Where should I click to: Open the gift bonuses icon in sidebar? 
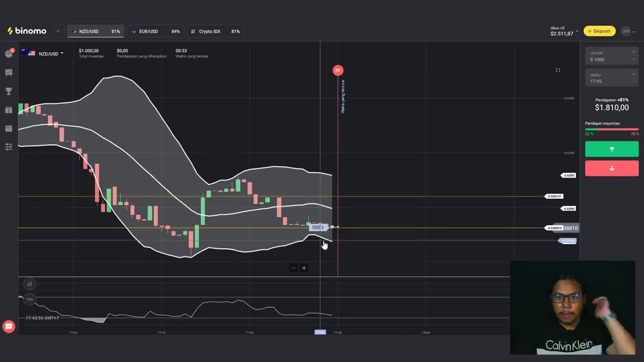[9, 110]
